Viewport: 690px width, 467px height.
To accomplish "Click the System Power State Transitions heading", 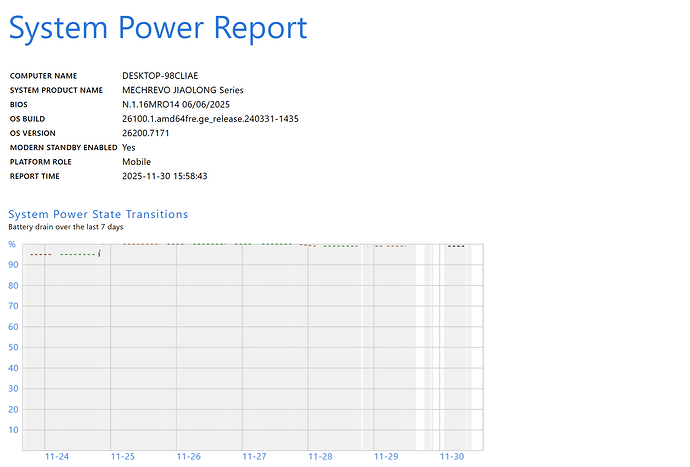I will pyautogui.click(x=98, y=214).
